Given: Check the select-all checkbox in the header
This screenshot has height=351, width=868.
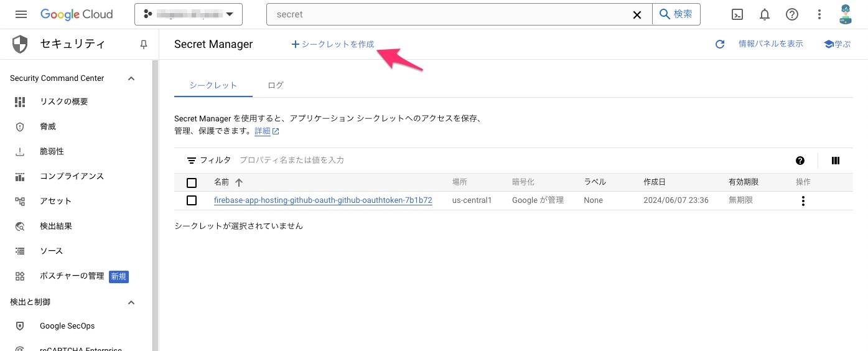Looking at the screenshot, I should coord(192,182).
